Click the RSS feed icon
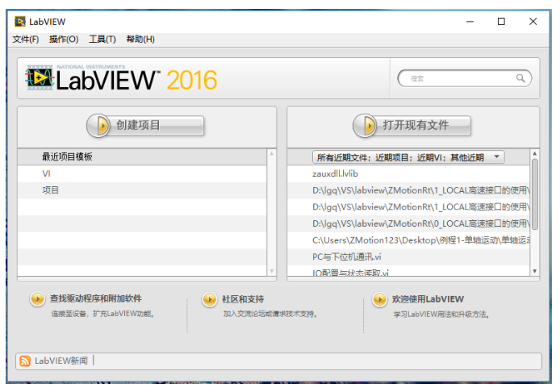Viewport: 560px width, 392px height. click(x=25, y=361)
